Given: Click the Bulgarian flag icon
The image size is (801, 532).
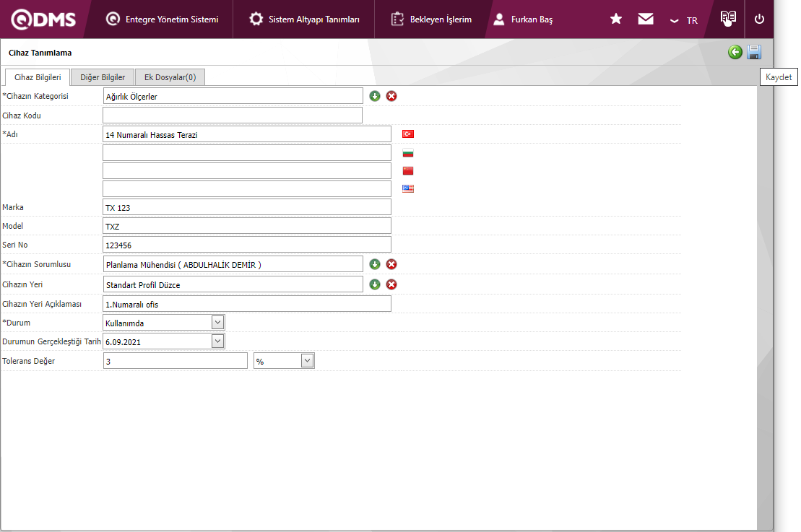Looking at the screenshot, I should pos(407,152).
